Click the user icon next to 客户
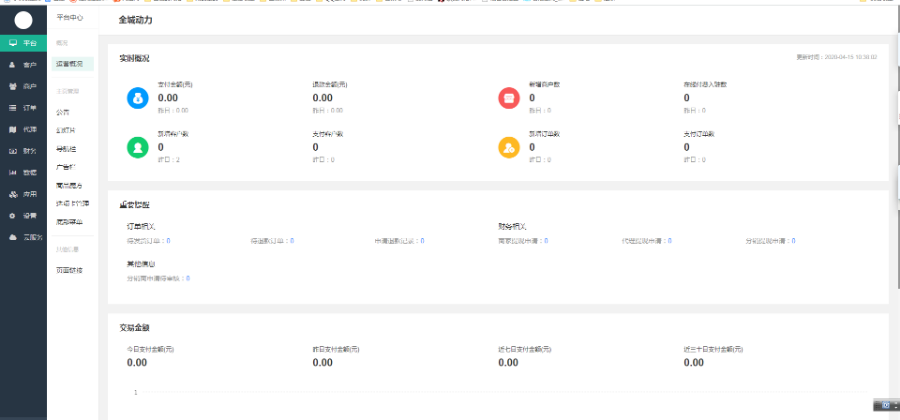This screenshot has width=900, height=420. click(12, 65)
